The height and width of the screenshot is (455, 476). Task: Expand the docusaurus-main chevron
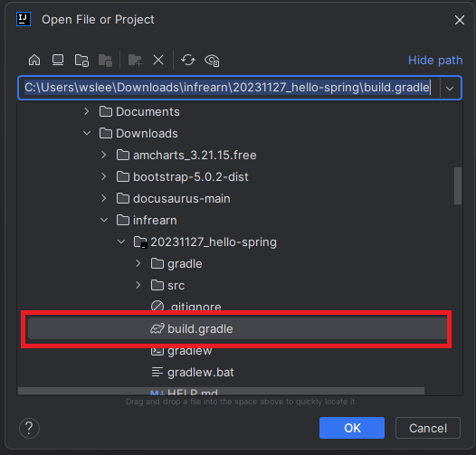tap(104, 198)
